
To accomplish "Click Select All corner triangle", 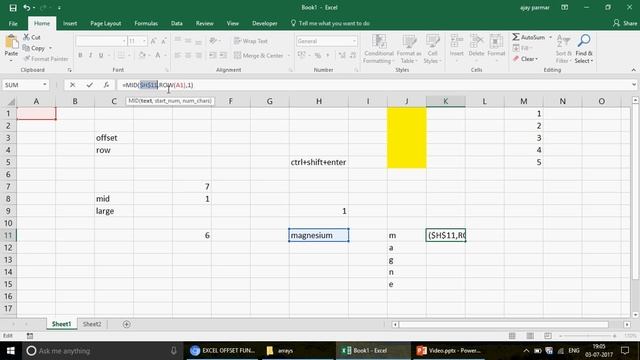I will [x=11, y=101].
